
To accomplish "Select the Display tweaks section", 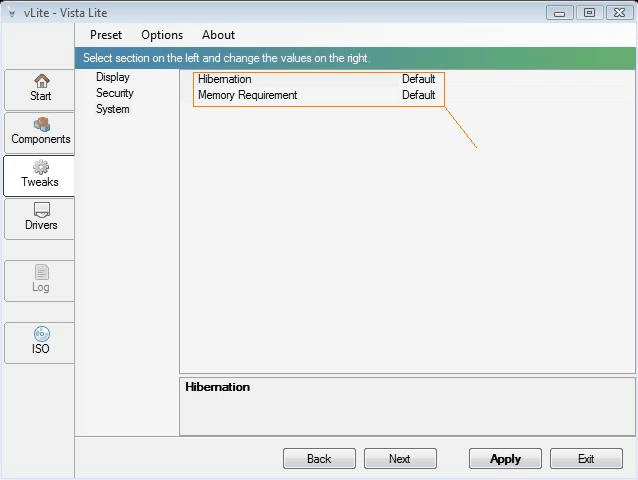I will (113, 77).
